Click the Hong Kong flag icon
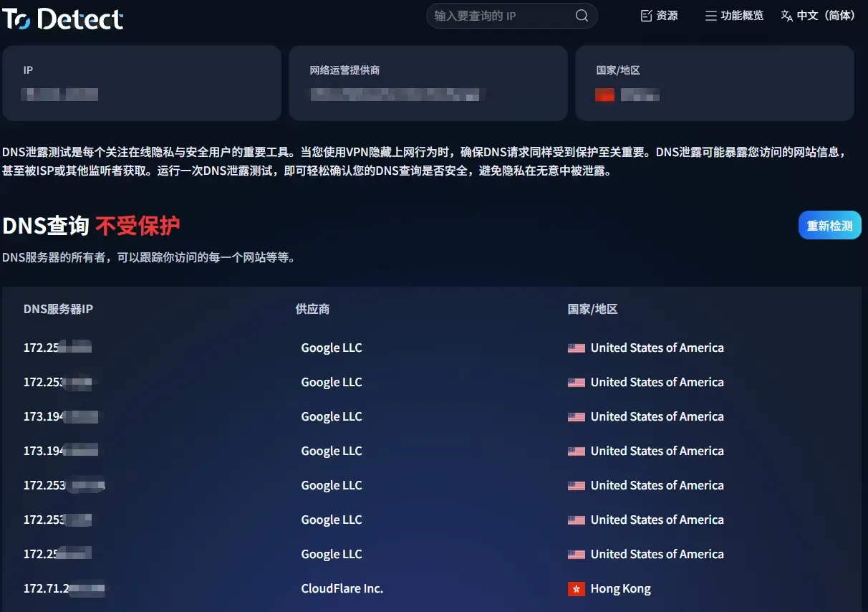Screen dimensions: 868x612 (576, 589)
